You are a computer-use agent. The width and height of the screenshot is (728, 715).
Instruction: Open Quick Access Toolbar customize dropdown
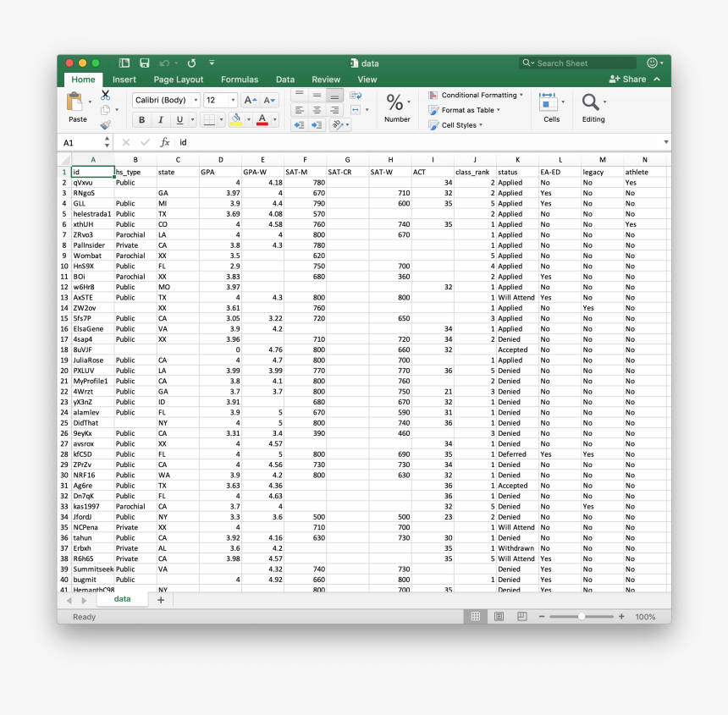[x=212, y=63]
